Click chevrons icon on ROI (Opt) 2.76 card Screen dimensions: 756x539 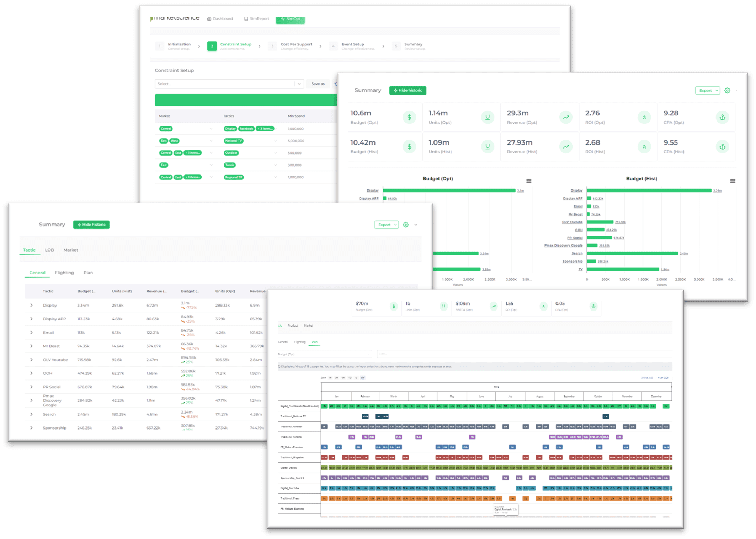[x=644, y=117]
